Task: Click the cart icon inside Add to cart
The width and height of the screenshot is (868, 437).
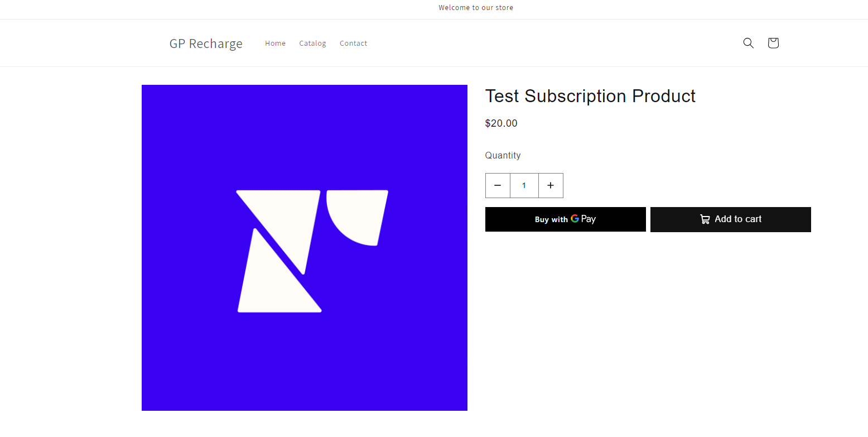Action: click(x=705, y=219)
